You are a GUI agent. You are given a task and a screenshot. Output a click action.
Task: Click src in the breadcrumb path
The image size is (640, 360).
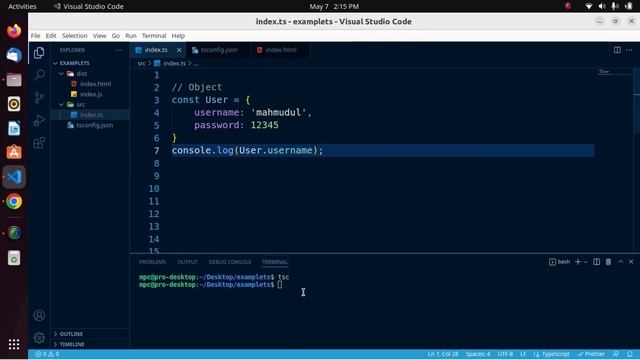coord(141,63)
